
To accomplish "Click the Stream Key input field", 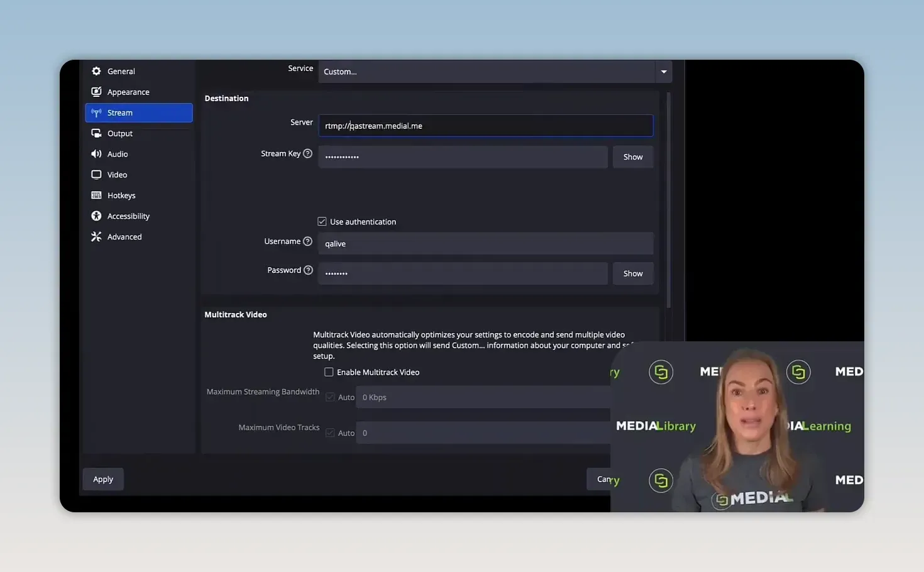I will pyautogui.click(x=463, y=157).
